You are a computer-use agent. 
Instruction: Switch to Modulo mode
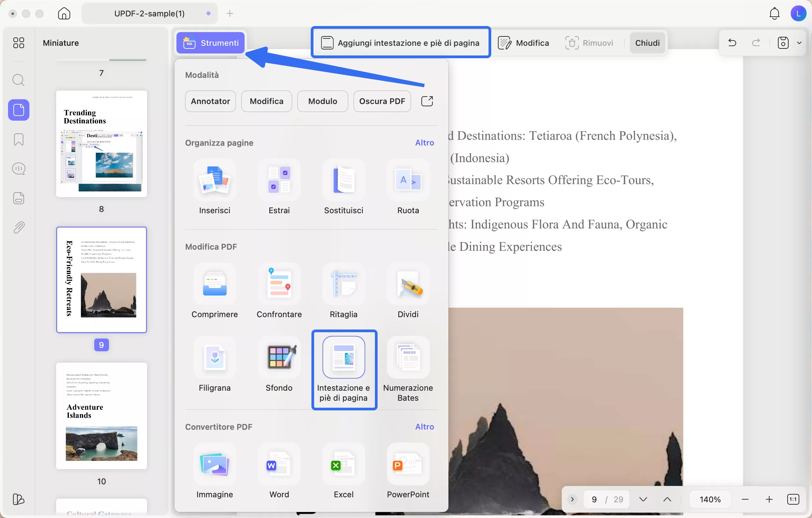coord(322,101)
